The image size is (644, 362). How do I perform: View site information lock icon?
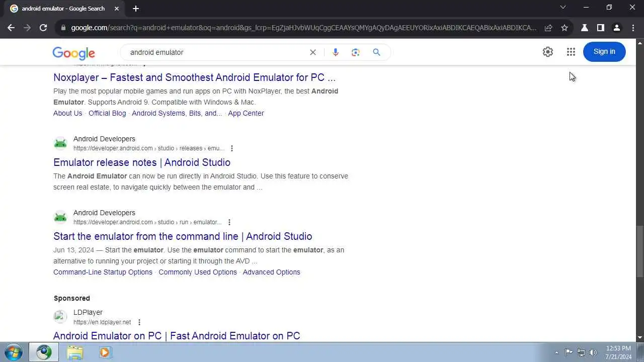(x=63, y=28)
